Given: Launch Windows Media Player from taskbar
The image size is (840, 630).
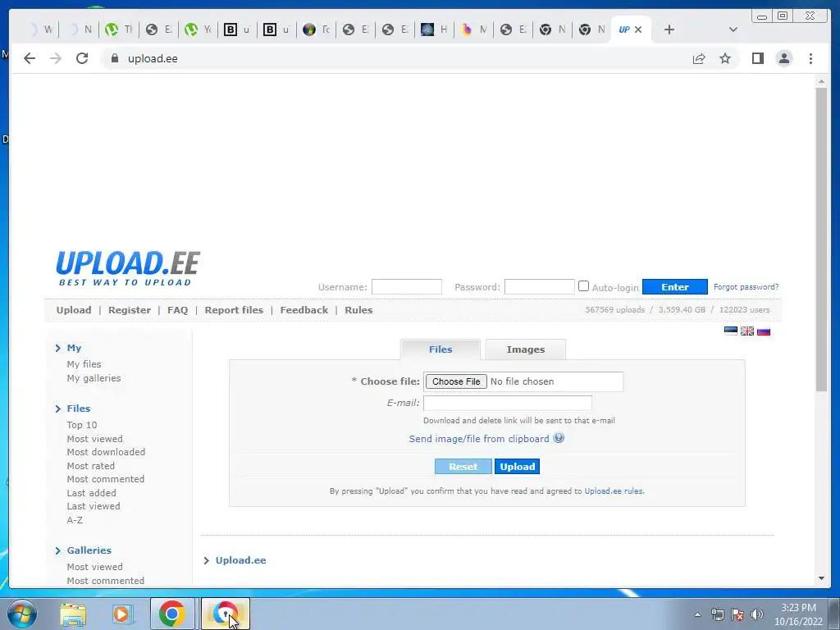Looking at the screenshot, I should [121, 614].
